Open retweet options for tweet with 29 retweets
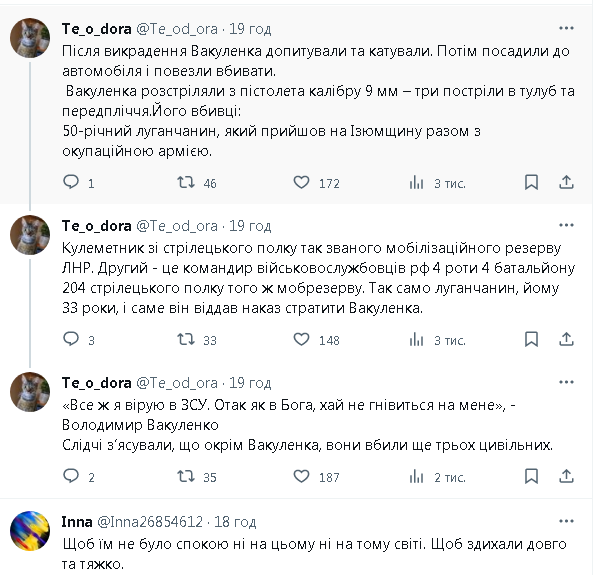The height and width of the screenshot is (575, 605). pos(186,477)
